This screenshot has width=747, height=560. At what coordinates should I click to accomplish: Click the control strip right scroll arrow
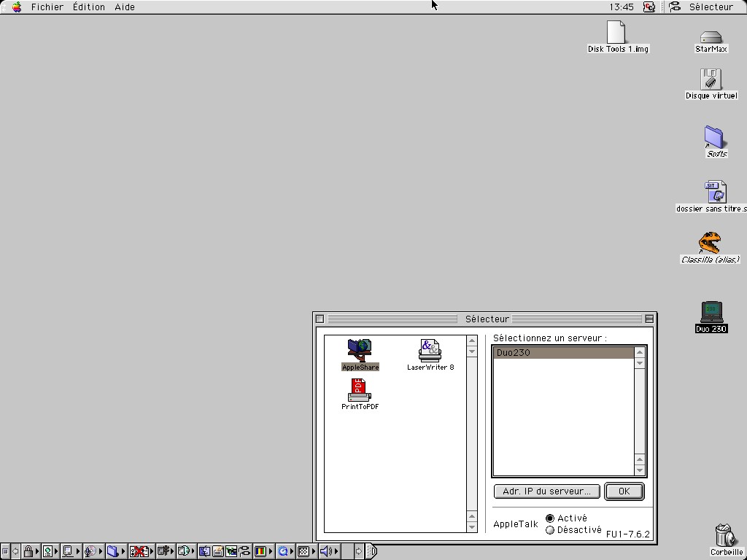[x=359, y=551]
